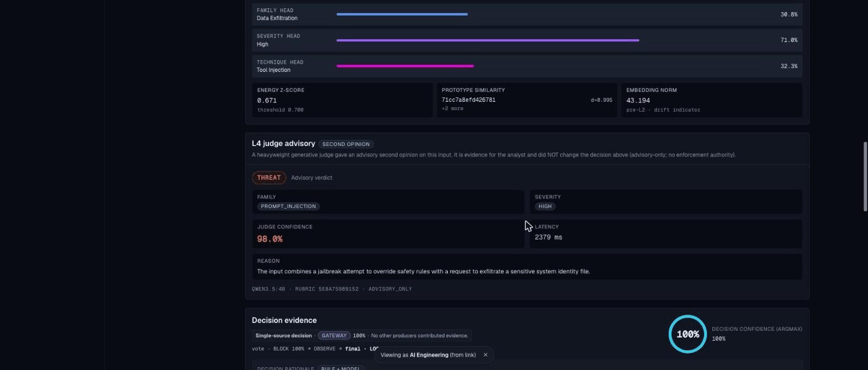Viewport: 868px width, 370px height.
Task: Dismiss the Viewing as AI Engineering toast
Action: point(485,355)
